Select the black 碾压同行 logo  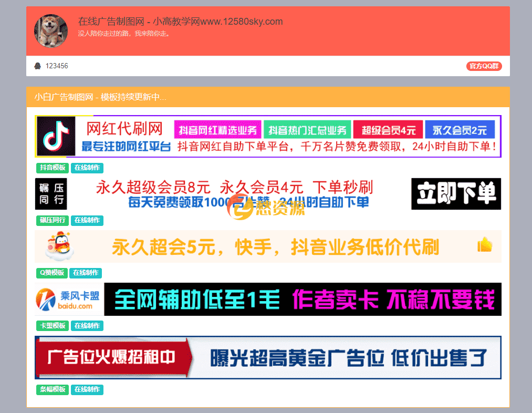pyautogui.click(x=51, y=194)
